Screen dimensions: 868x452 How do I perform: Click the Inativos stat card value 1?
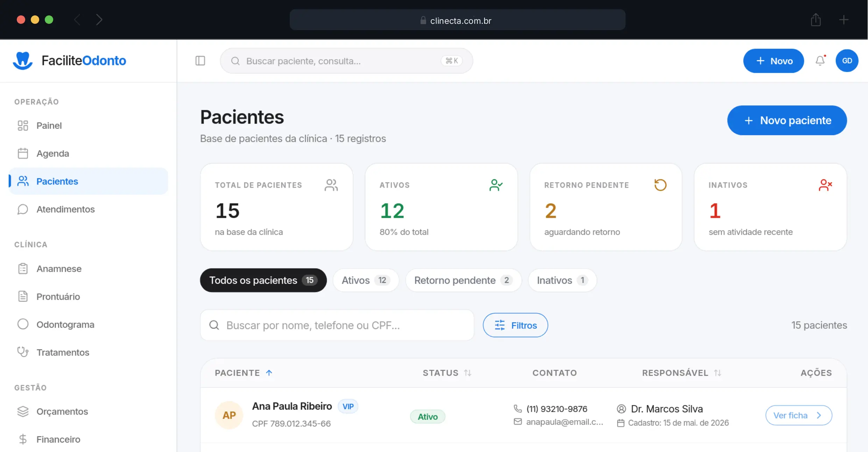pos(715,211)
